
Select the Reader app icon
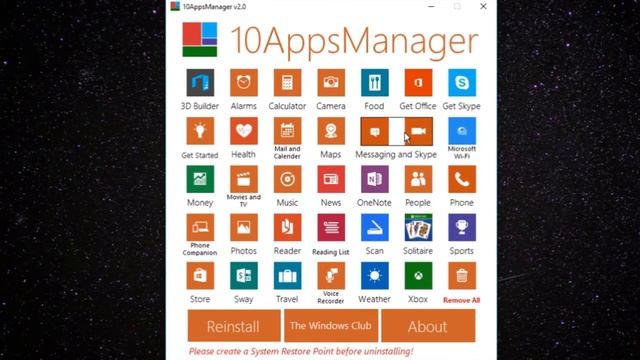tap(287, 227)
